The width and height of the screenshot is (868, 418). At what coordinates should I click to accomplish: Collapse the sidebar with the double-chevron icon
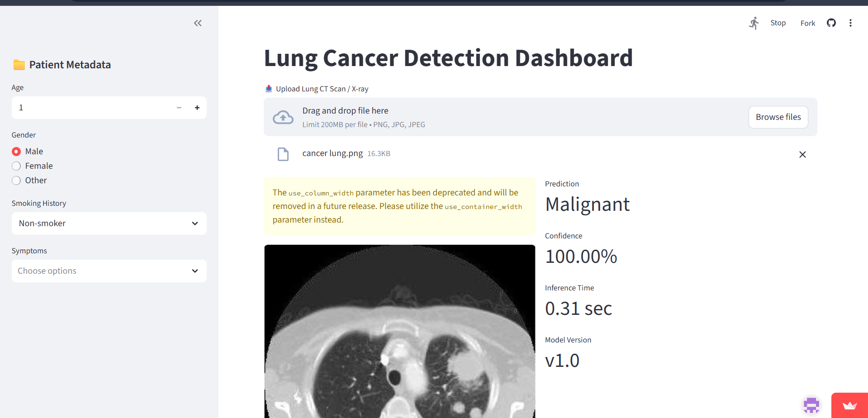coord(198,23)
